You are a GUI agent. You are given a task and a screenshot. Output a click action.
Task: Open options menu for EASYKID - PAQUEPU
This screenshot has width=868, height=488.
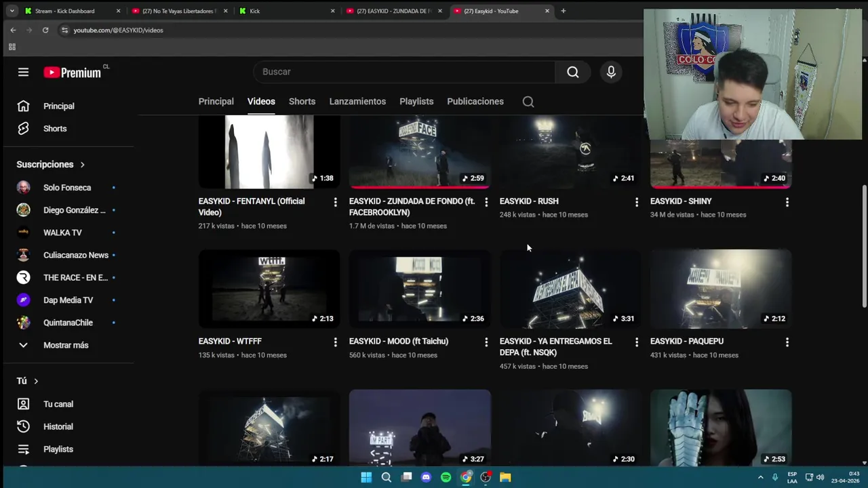click(x=787, y=342)
